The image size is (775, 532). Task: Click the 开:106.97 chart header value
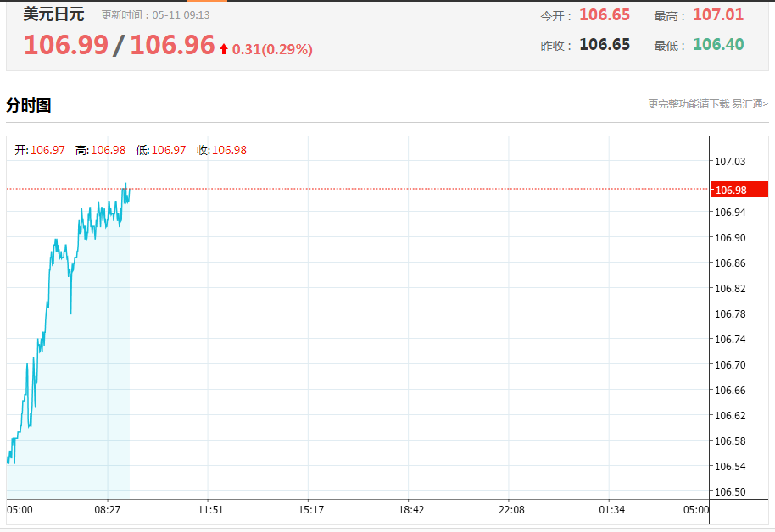[40, 150]
